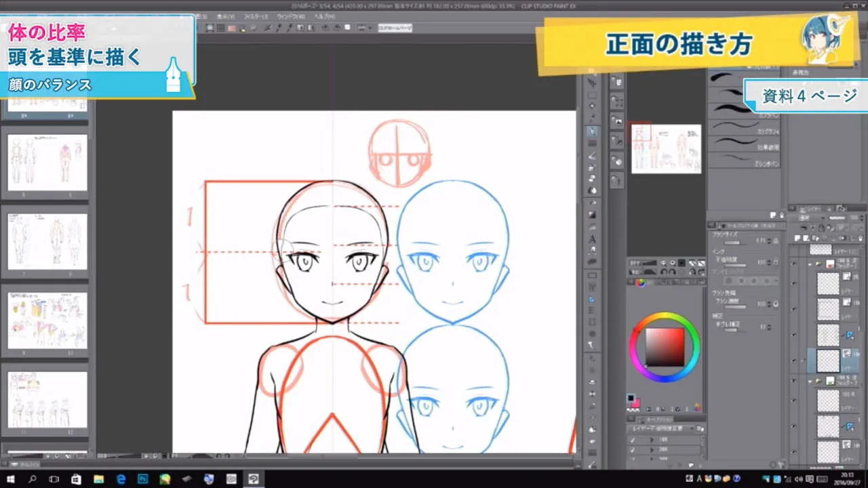The width and height of the screenshot is (868, 488).
Task: Toggle visibility of the topmost layer
Action: [x=793, y=249]
